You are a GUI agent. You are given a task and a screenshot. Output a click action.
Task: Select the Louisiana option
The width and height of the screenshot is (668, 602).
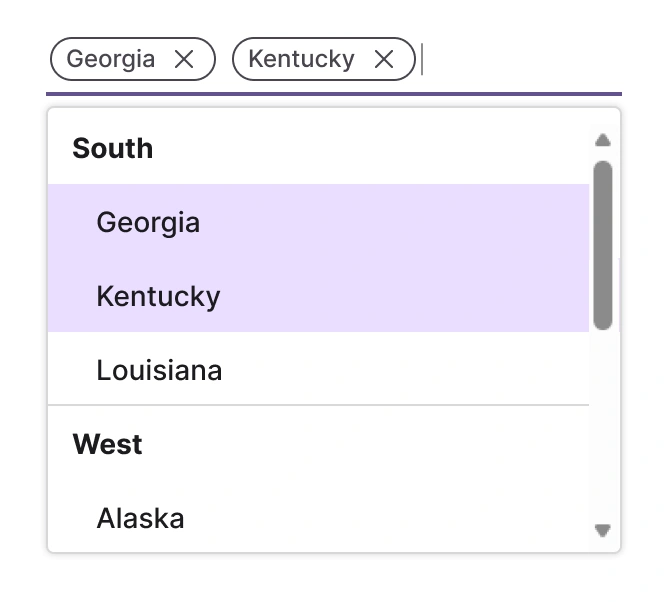pyautogui.click(x=159, y=370)
